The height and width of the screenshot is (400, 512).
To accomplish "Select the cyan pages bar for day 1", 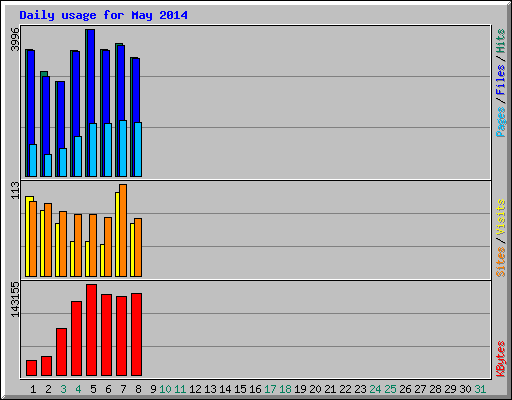I will [33, 160].
